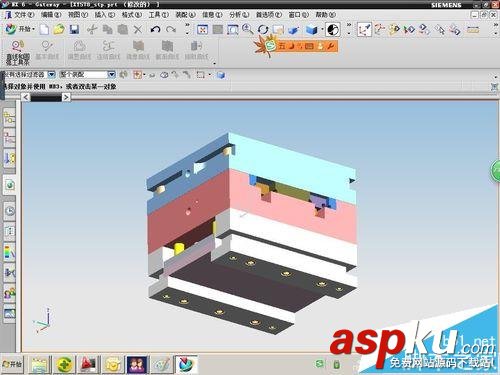Screen dimensions: 500x375
Task: Open Assembly Navigator sidebar tab
Action: pyautogui.click(x=9, y=117)
